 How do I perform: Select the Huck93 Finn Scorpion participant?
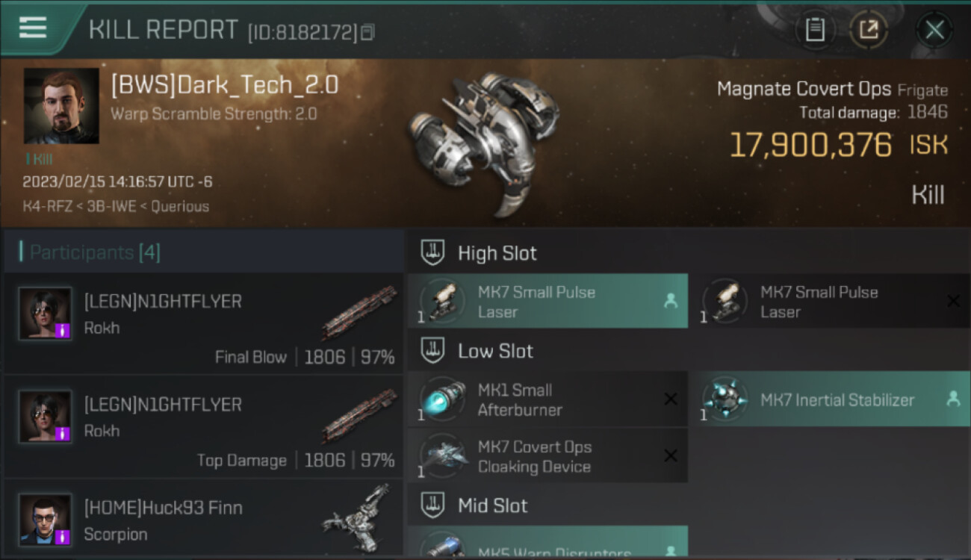click(x=203, y=520)
